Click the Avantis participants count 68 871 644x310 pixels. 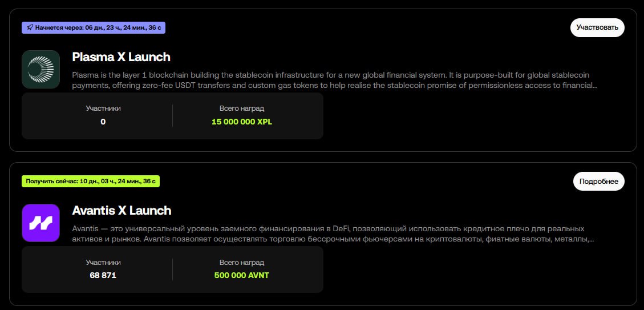coord(103,275)
